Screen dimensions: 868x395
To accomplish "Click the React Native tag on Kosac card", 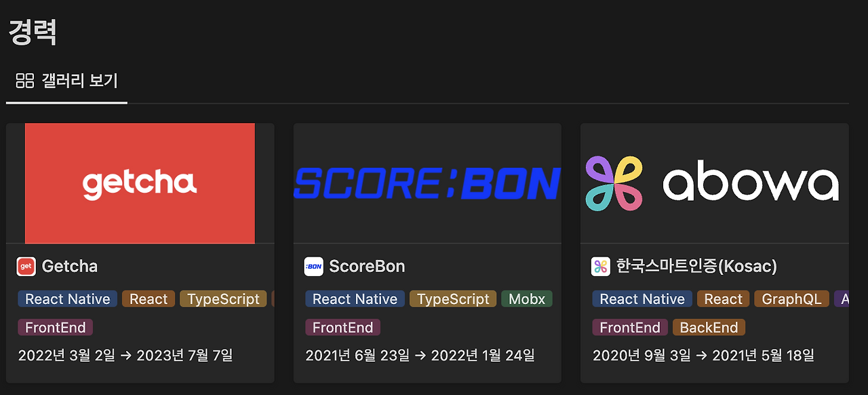I will pos(642,299).
